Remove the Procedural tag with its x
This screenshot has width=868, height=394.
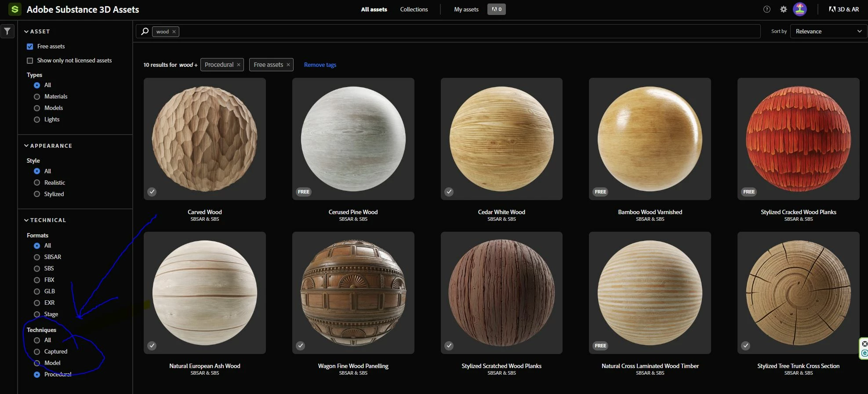click(239, 65)
